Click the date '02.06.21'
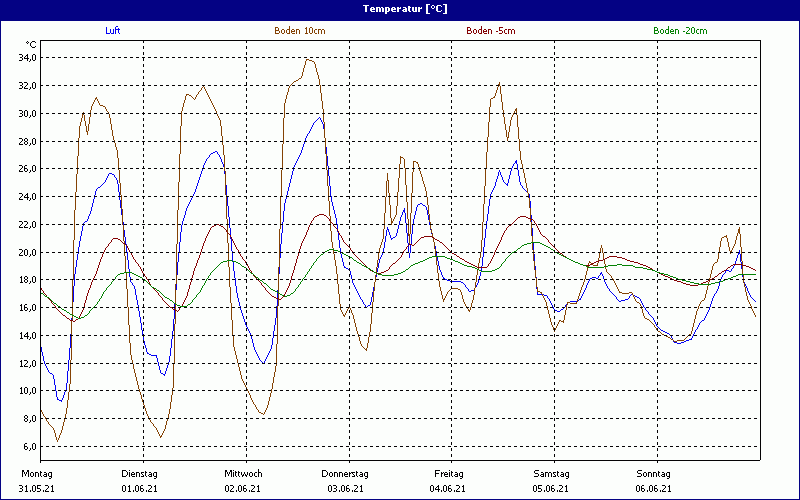 (x=242, y=488)
